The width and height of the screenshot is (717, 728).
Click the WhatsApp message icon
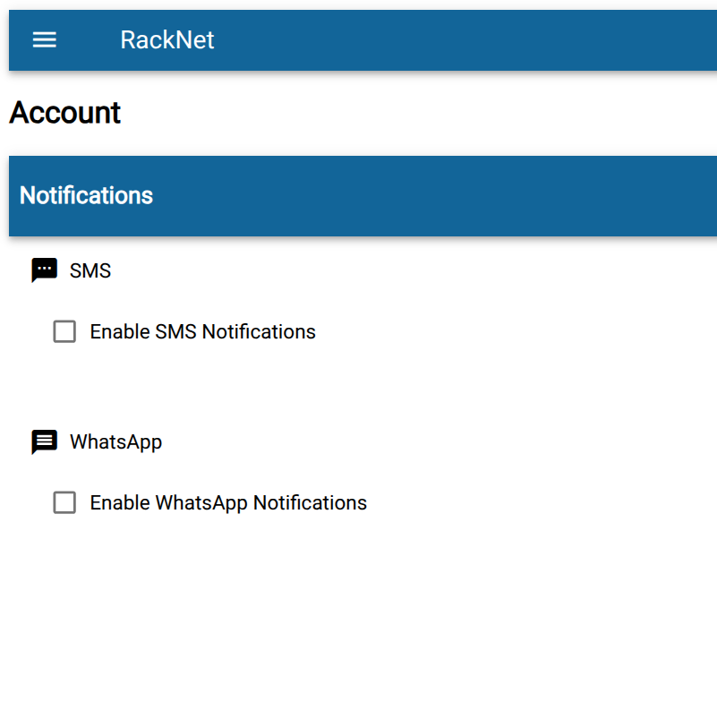tap(45, 441)
